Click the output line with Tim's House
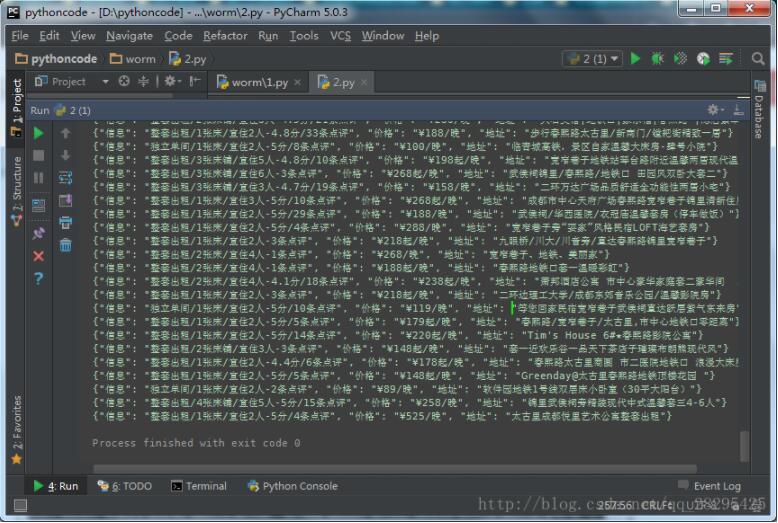Viewport: 778px width, 523px height. click(398, 335)
